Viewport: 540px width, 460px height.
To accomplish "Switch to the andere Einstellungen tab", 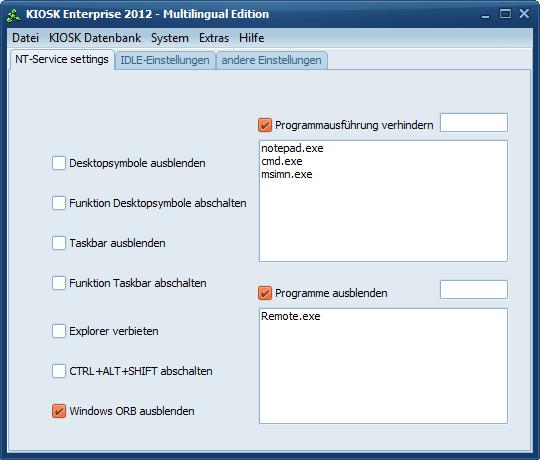I will 271,60.
